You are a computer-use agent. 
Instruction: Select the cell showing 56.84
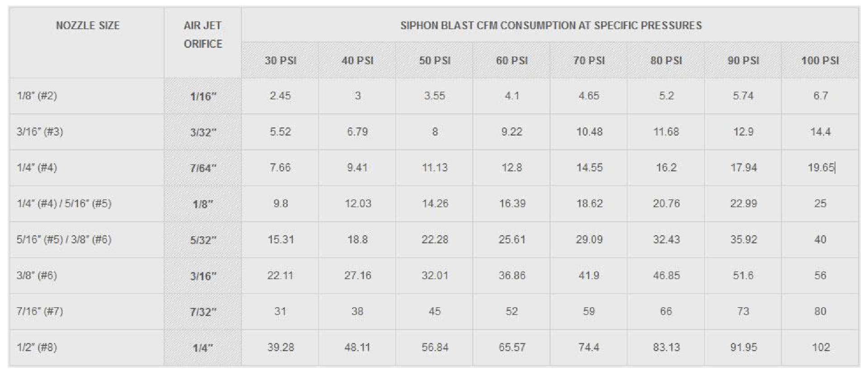coord(435,347)
